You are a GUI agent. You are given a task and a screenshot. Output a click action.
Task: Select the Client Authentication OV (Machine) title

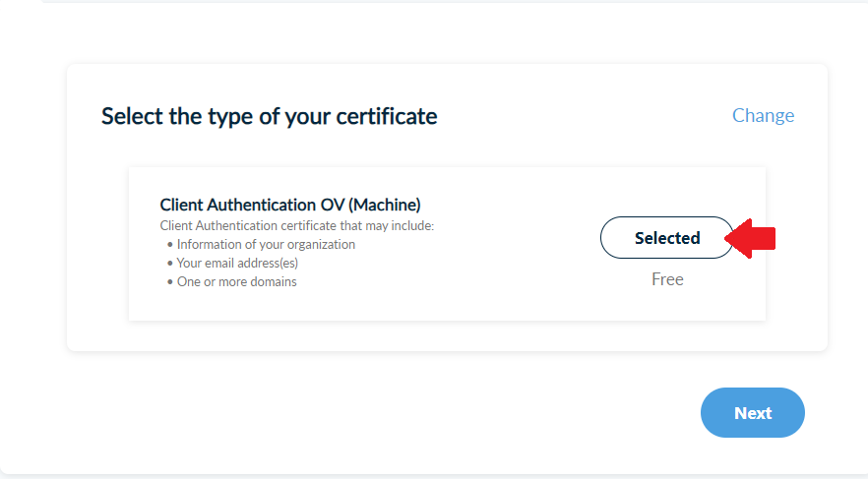(x=290, y=205)
